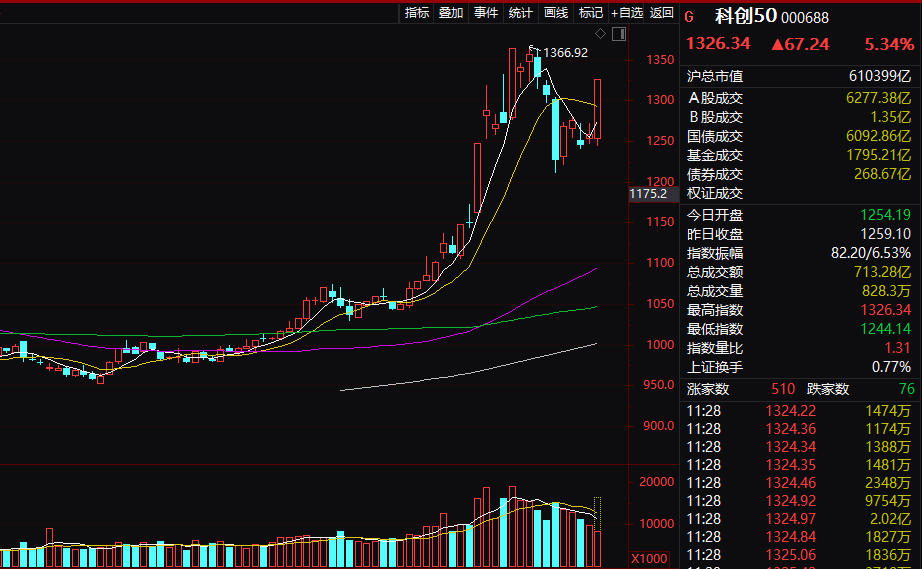Open the 统计 statistics menu
The width and height of the screenshot is (922, 569).
pos(520,13)
